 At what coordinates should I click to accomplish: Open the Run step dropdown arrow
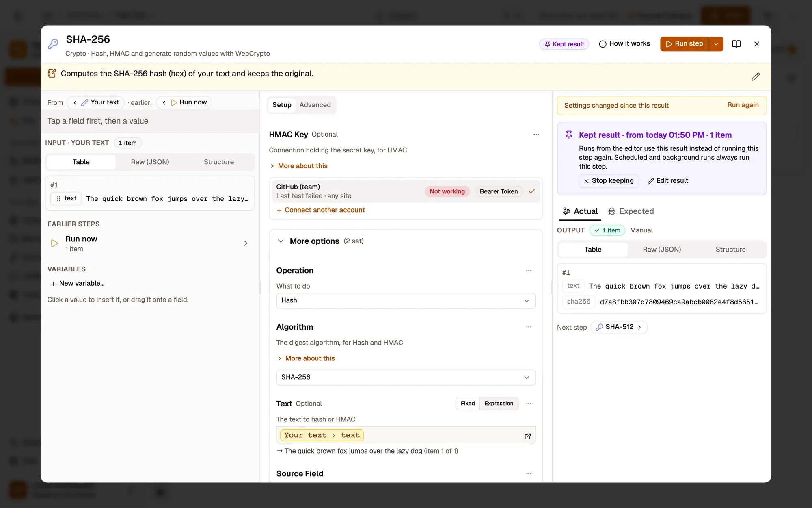click(716, 44)
